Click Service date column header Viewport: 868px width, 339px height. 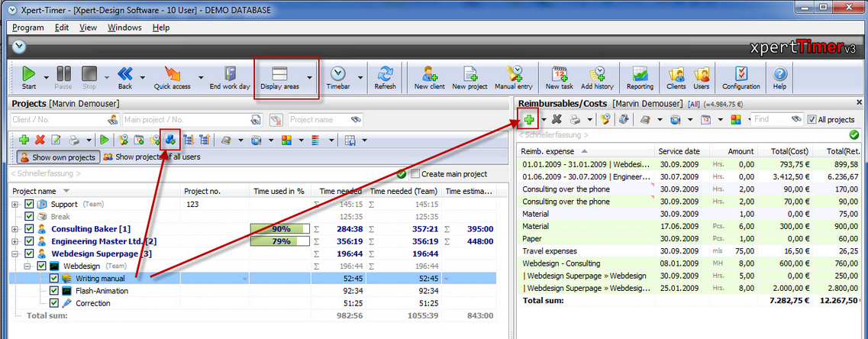[x=682, y=151]
